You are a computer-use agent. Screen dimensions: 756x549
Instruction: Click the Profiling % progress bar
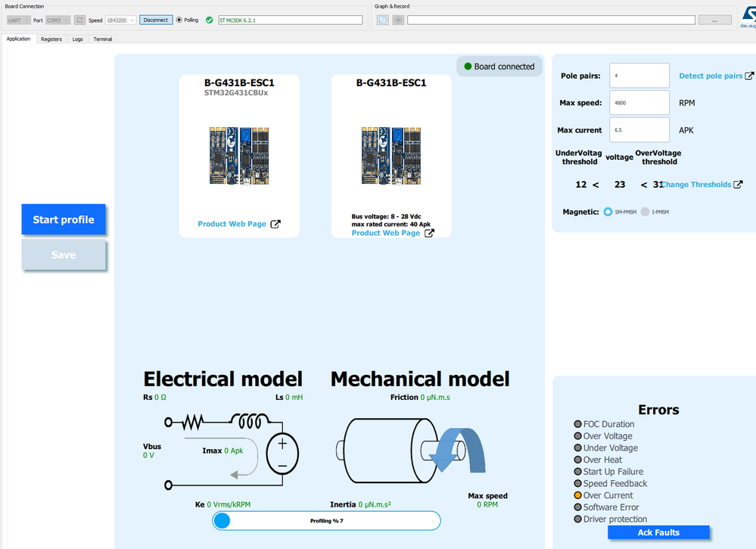[326, 521]
